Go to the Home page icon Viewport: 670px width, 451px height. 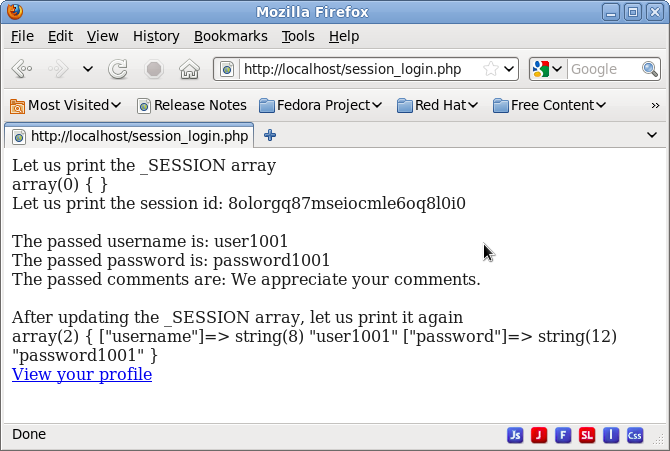pyautogui.click(x=189, y=69)
